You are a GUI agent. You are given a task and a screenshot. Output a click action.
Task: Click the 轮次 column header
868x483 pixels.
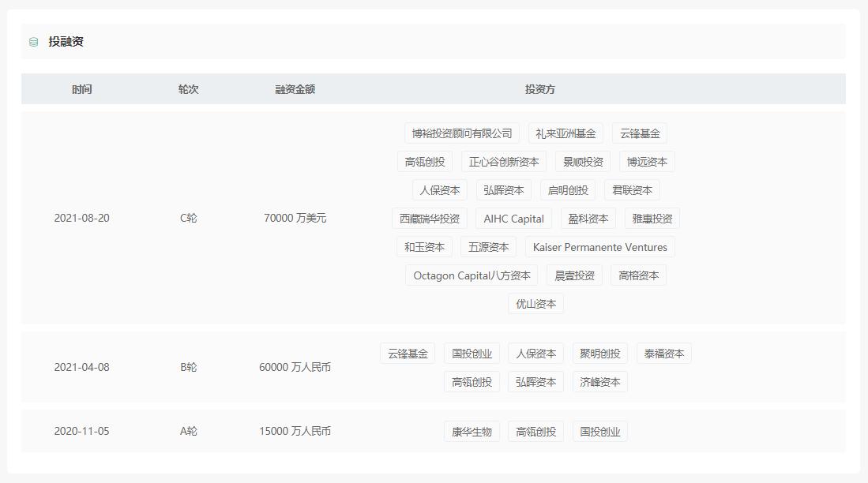coord(188,89)
